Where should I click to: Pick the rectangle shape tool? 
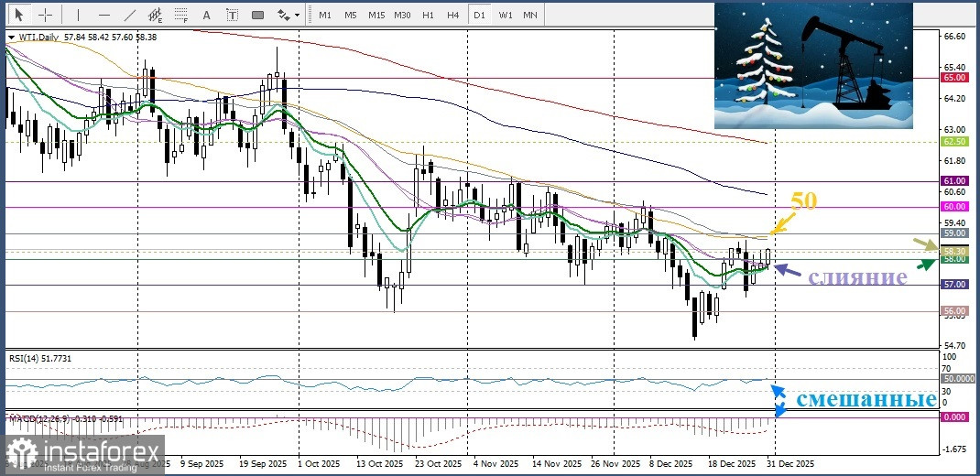[x=257, y=15]
